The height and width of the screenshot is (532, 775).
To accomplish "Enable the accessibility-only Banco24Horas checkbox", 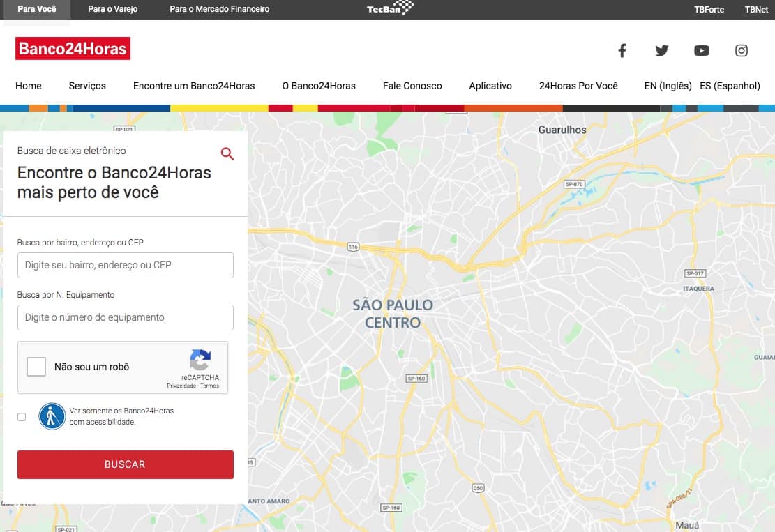I will coord(22,417).
